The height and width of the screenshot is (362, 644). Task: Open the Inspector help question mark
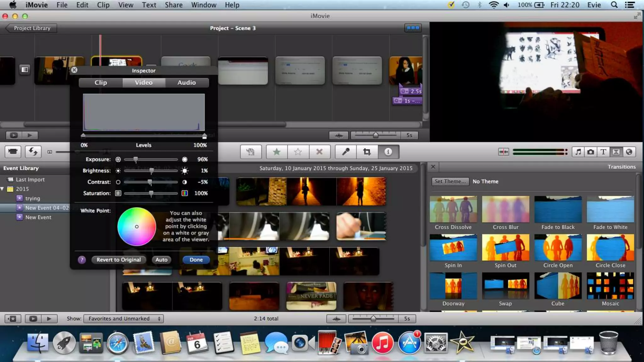click(82, 260)
